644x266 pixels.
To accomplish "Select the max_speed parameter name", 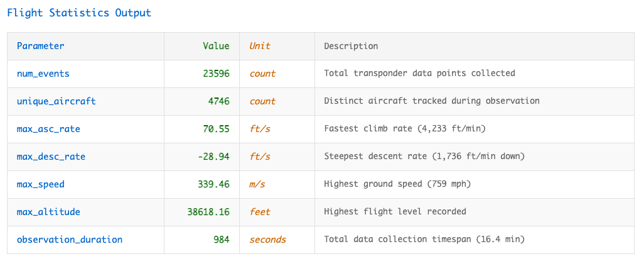I will [41, 184].
